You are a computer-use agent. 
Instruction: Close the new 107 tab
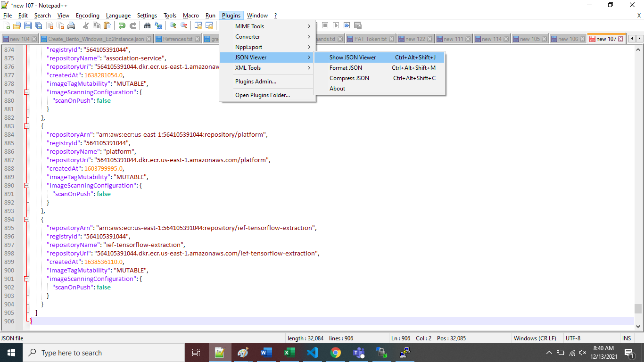tap(621, 39)
